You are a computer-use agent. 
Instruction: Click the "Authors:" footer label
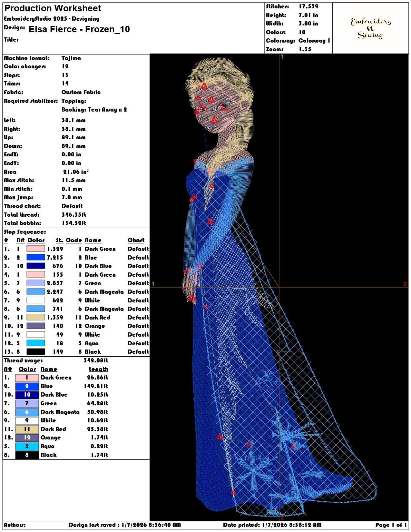point(15,525)
